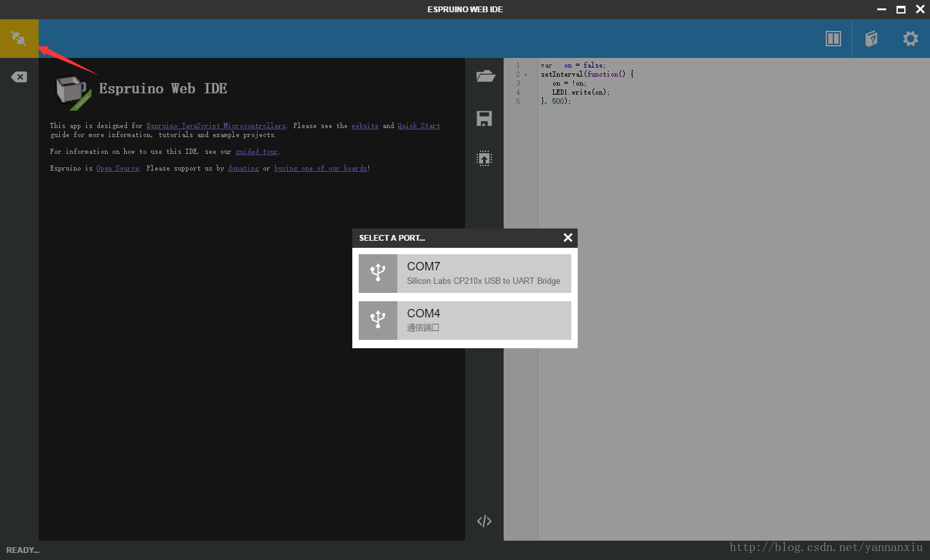Screen dimensions: 930x560
Task: Click the USB icon beside COM7
Action: pyautogui.click(x=378, y=274)
